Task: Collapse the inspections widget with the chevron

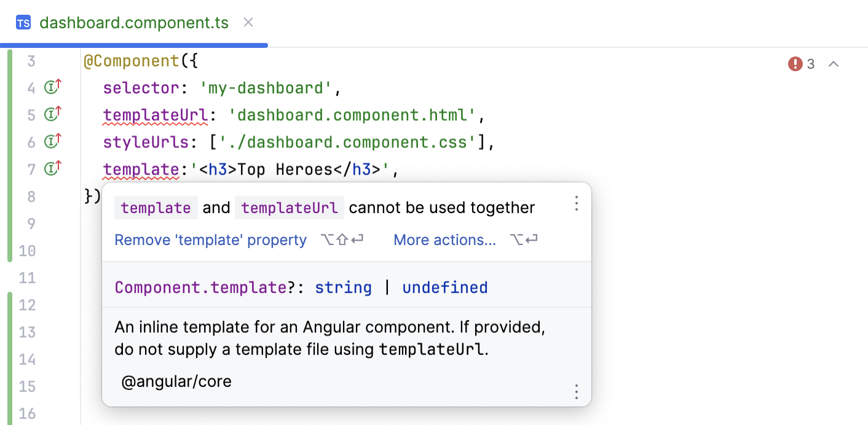Action: 834,63
